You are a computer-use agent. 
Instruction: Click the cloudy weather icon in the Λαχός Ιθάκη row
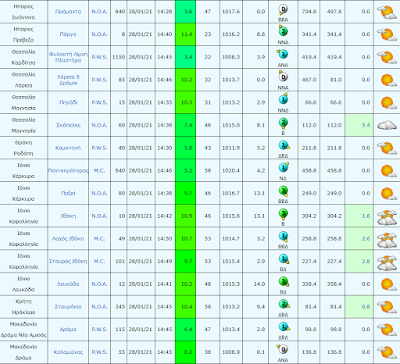point(387,240)
